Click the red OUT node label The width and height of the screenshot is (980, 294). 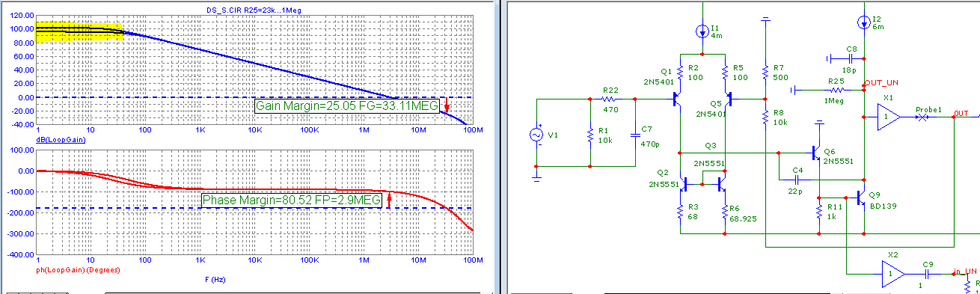(x=962, y=113)
